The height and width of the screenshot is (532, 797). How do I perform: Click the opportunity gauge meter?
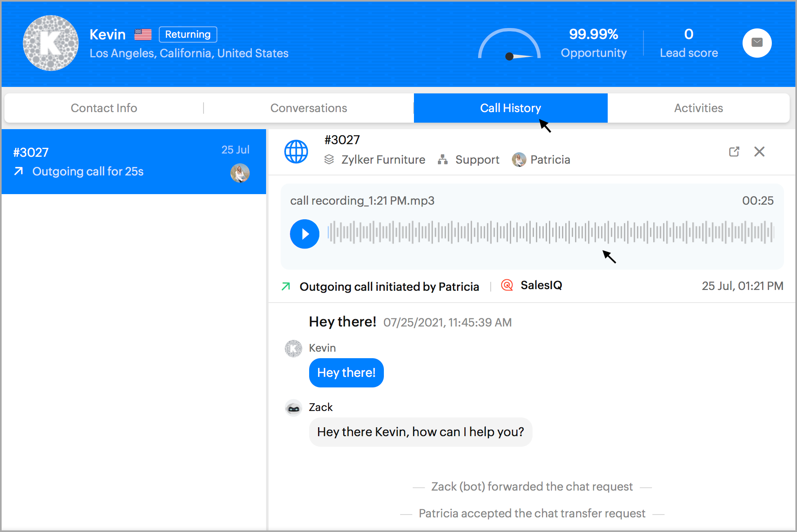[x=509, y=45]
